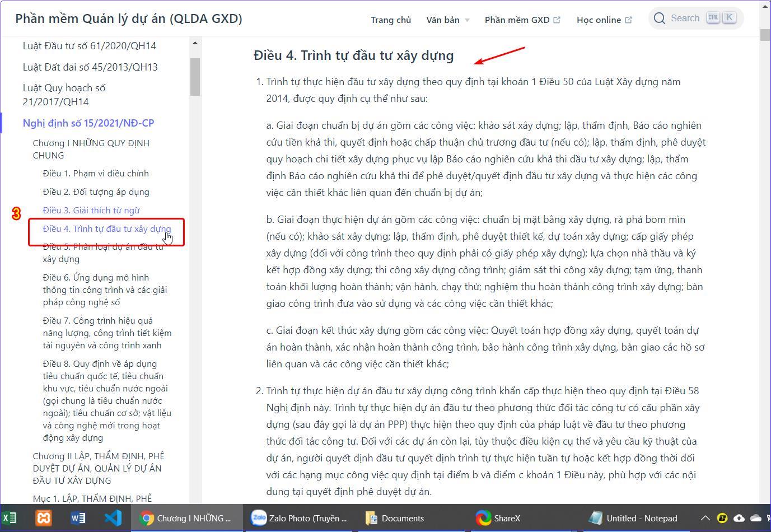Open Phần mềm GXD external link
Image resolution: width=771 pixels, height=532 pixels.
[x=522, y=20]
